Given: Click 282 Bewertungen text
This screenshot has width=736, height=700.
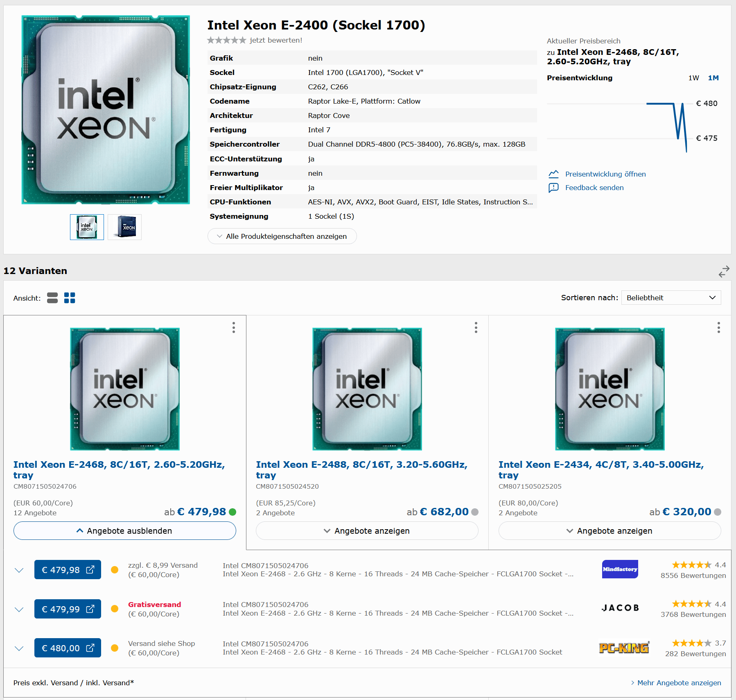Looking at the screenshot, I should click(695, 654).
